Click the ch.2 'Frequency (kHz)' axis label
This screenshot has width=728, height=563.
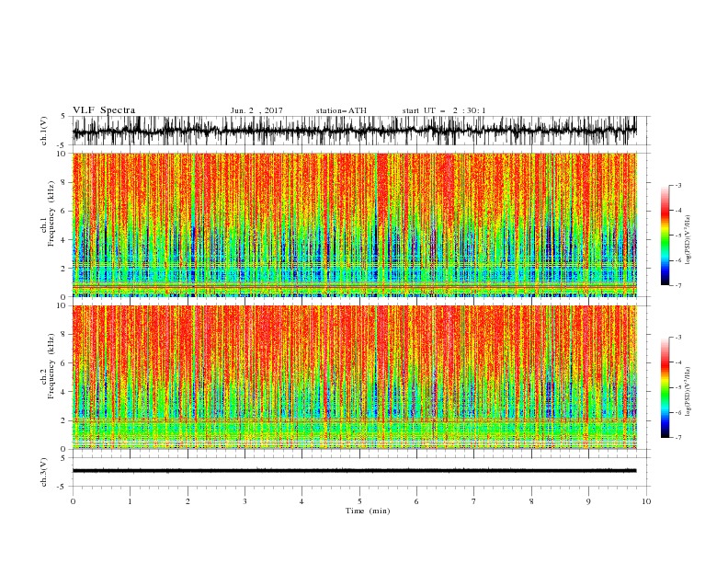(49, 366)
